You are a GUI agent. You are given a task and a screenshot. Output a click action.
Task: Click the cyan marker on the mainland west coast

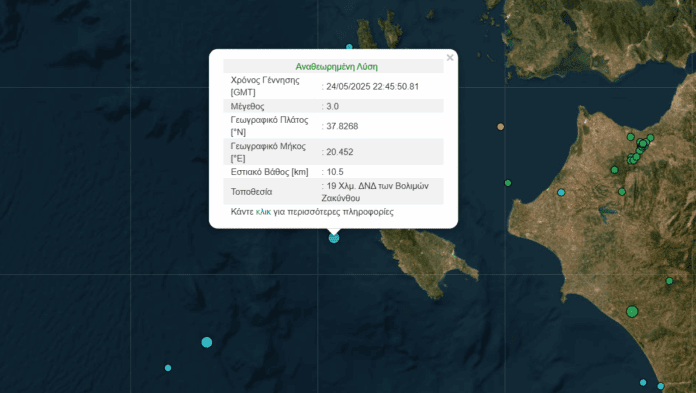tap(561, 192)
